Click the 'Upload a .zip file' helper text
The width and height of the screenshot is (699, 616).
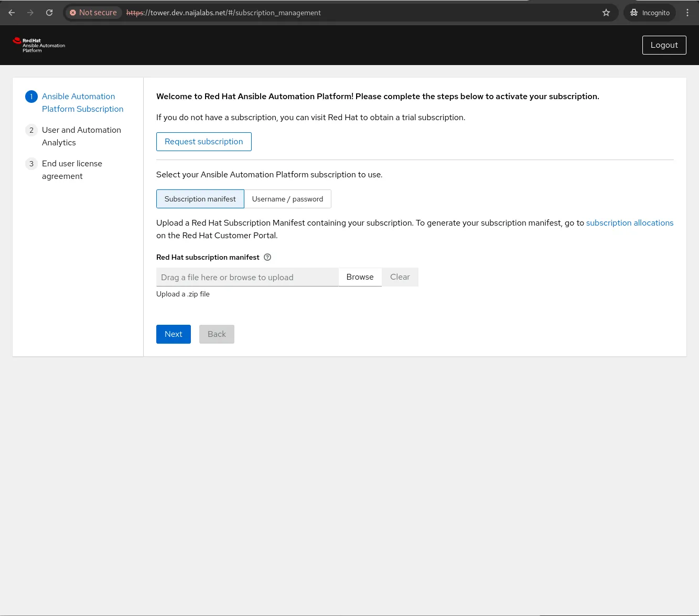(x=183, y=294)
